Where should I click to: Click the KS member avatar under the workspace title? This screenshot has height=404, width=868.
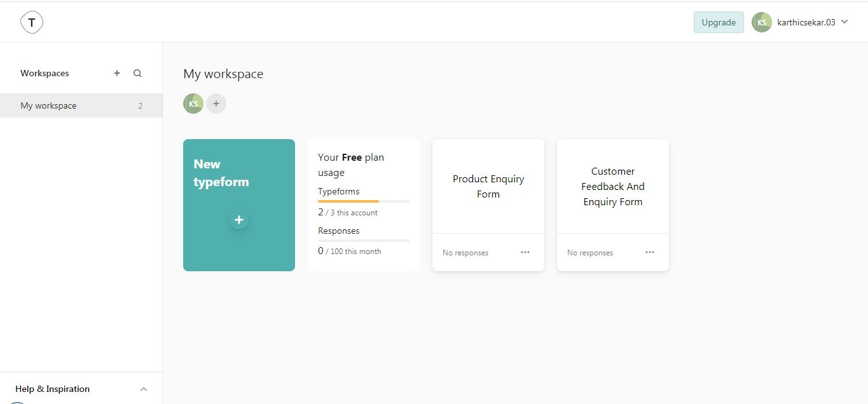pyautogui.click(x=193, y=104)
